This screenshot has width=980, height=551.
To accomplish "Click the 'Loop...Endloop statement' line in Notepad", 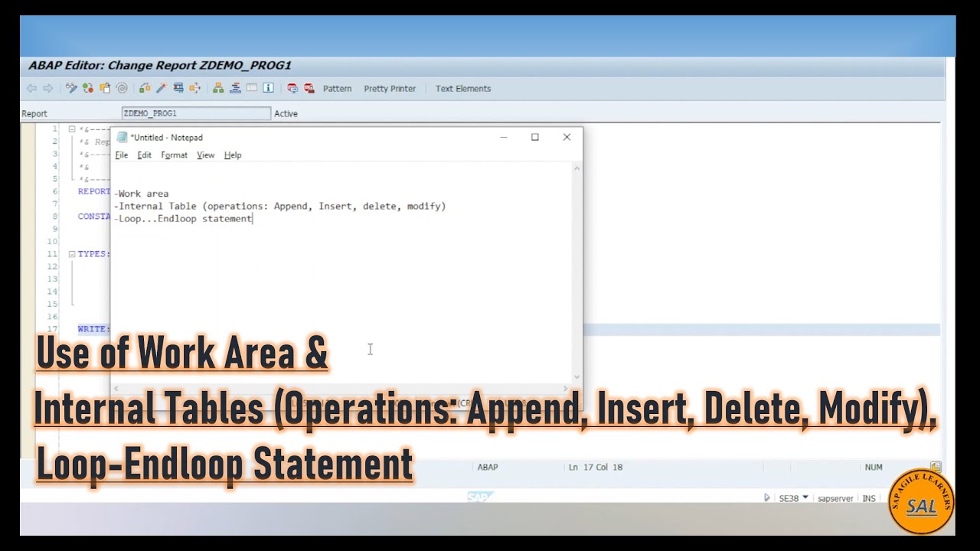I will tap(183, 218).
